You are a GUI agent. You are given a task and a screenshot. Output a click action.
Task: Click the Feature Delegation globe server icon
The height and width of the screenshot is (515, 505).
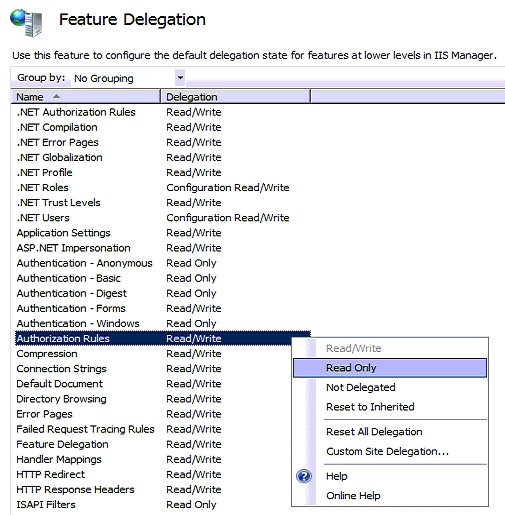click(26, 22)
